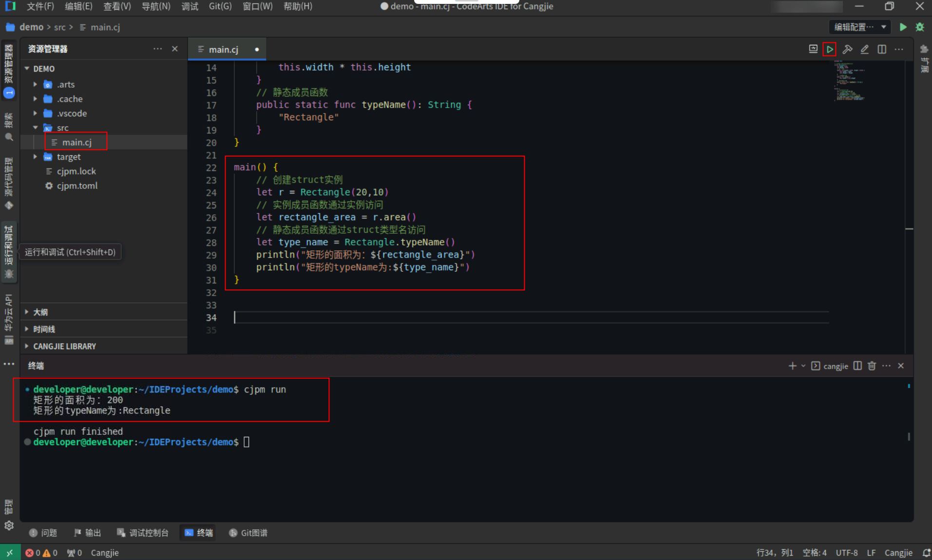932x560 pixels.
Task: Expand the target folder
Action: (x=35, y=157)
